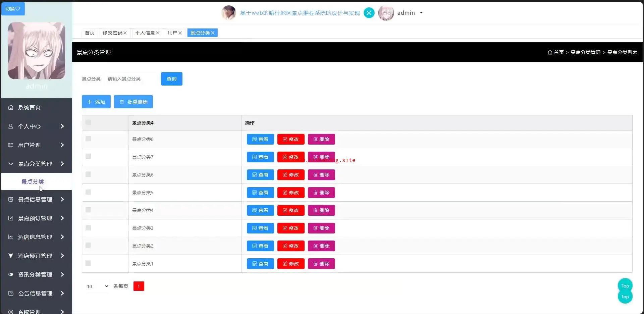Check the box for 景点分类1
This screenshot has height=314, width=644.
pos(88,263)
